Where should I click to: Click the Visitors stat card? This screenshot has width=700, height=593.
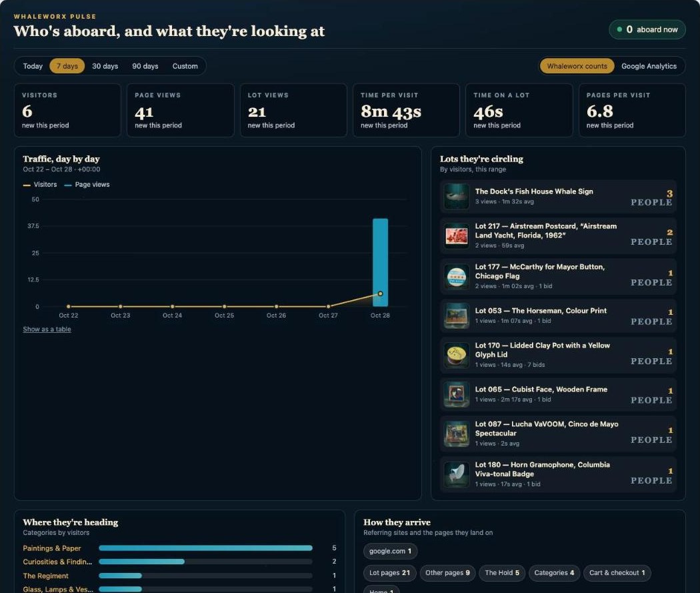[x=67, y=110]
